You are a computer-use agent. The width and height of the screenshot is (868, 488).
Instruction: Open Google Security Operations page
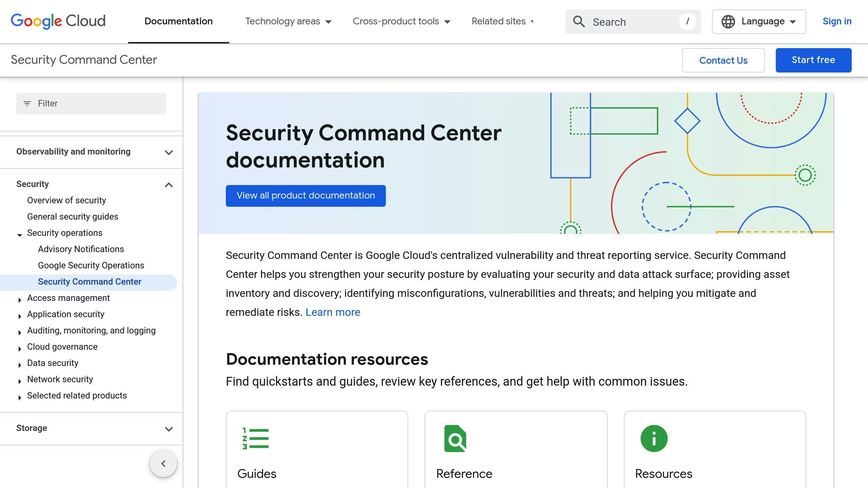coord(91,265)
